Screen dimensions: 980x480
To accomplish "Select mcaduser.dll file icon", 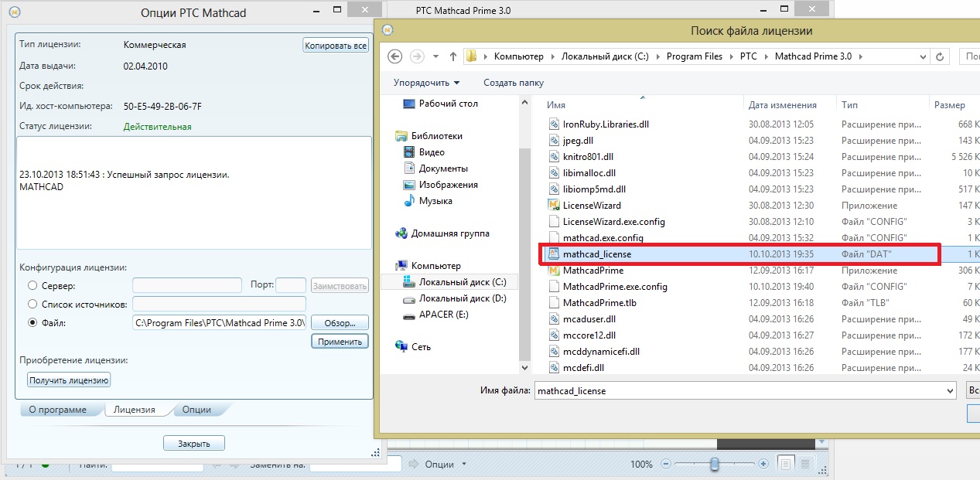I will coord(553,319).
